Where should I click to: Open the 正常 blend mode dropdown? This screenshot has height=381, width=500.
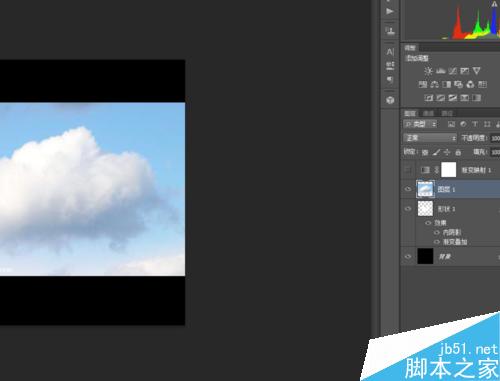(x=430, y=138)
